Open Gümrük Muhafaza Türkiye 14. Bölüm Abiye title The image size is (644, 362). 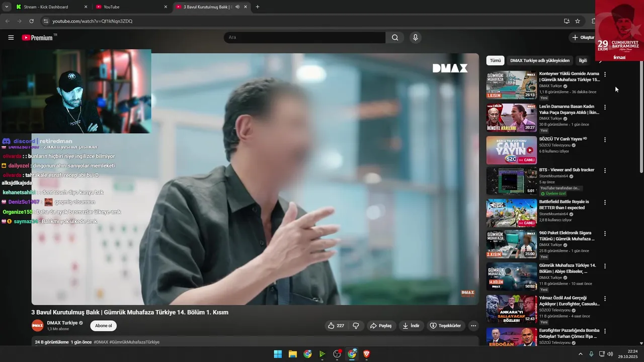pyautogui.click(x=568, y=268)
